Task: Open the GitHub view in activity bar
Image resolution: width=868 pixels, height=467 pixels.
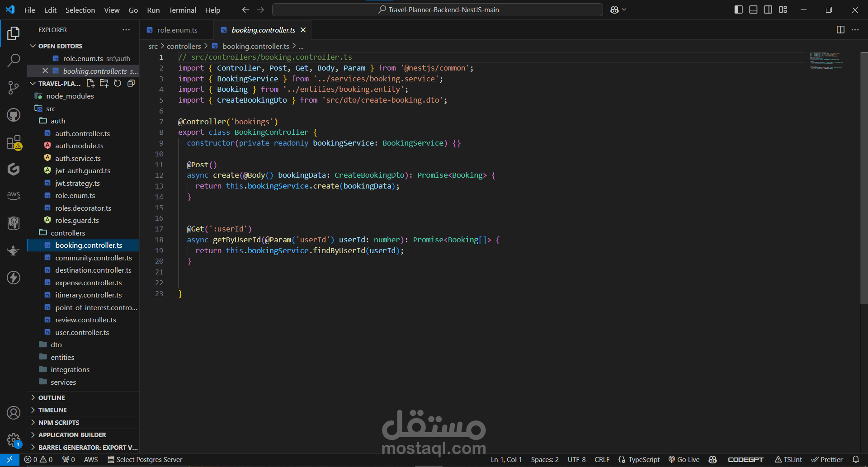Action: [x=14, y=115]
